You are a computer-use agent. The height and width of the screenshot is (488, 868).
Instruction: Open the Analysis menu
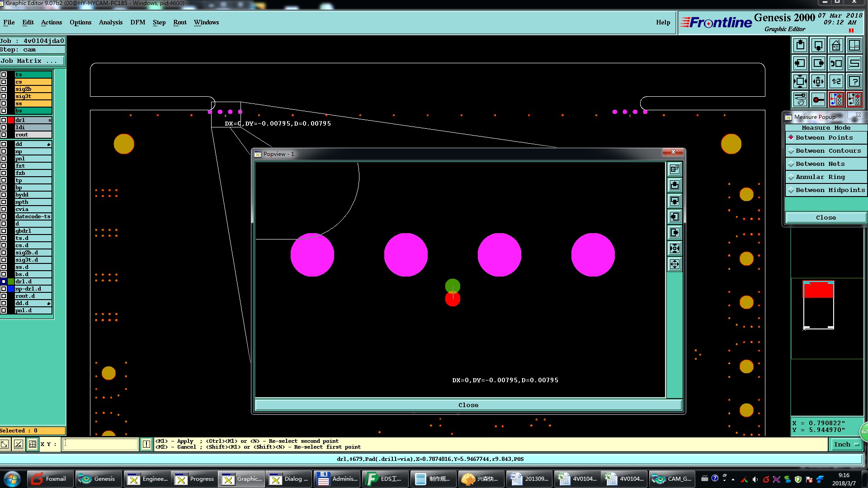[111, 22]
